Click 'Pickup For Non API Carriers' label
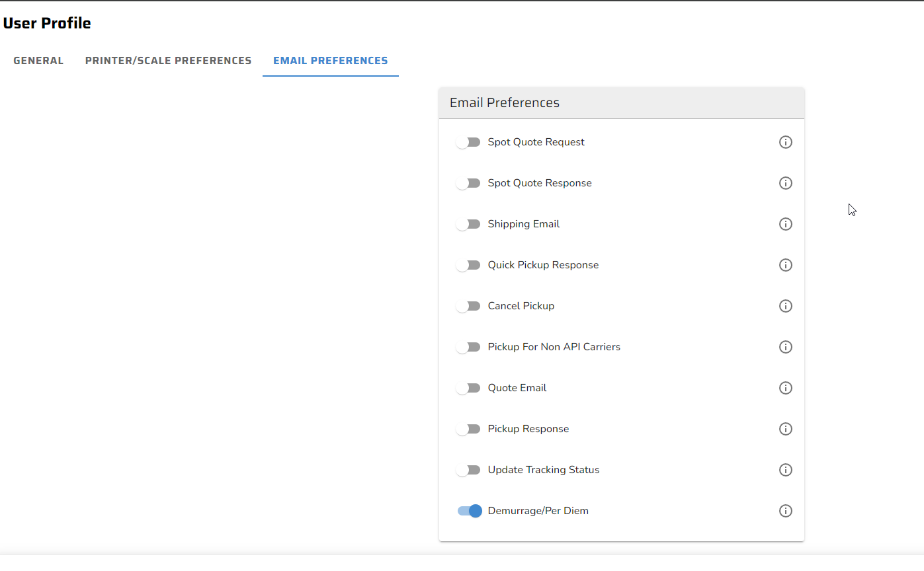924x571 pixels. 554,347
